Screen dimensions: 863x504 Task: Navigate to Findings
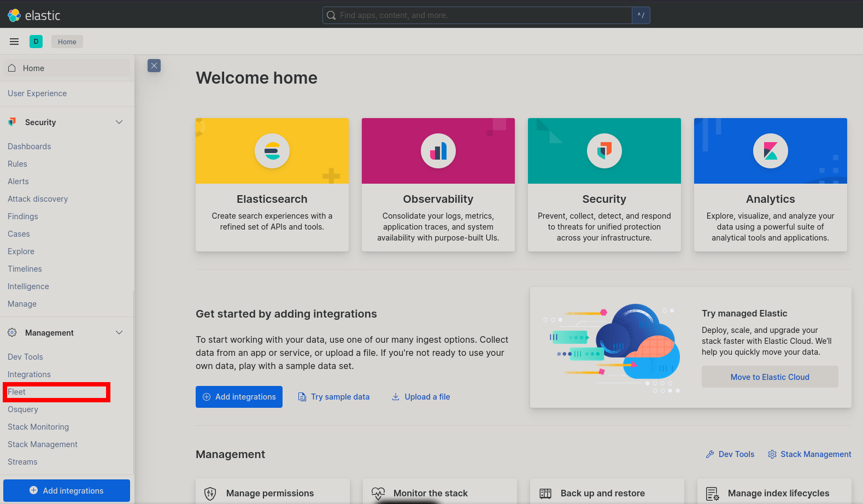pos(23,216)
